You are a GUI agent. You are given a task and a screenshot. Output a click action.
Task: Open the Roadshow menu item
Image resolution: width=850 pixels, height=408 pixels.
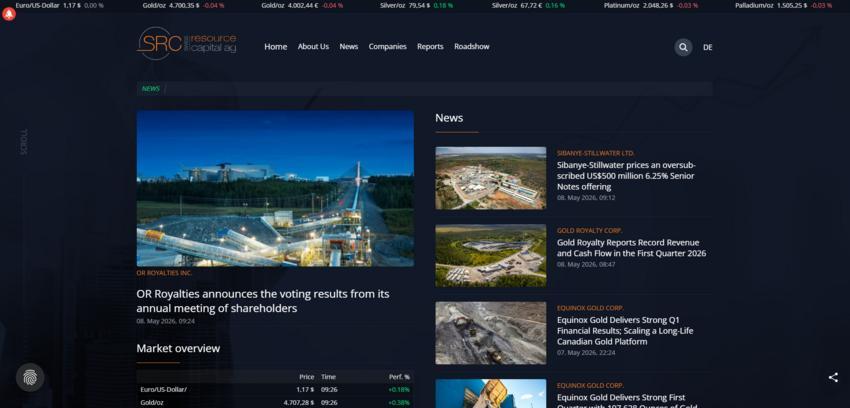pos(472,47)
